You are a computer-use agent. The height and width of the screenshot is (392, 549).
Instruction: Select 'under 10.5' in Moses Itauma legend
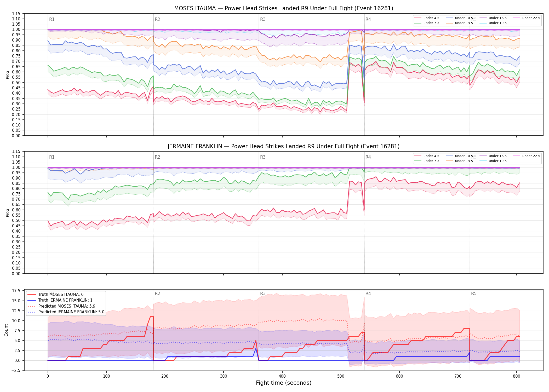(460, 18)
